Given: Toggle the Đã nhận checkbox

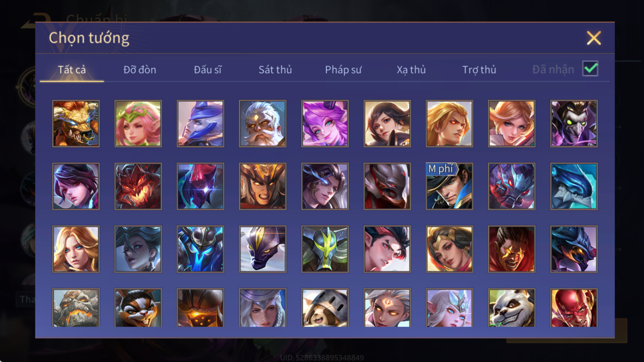Looking at the screenshot, I should pos(590,69).
